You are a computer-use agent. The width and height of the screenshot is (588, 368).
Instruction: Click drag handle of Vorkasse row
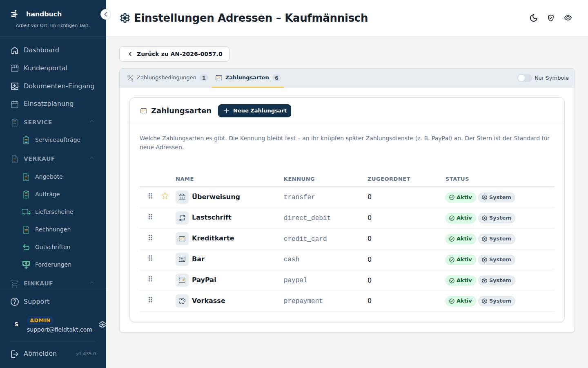pos(150,300)
